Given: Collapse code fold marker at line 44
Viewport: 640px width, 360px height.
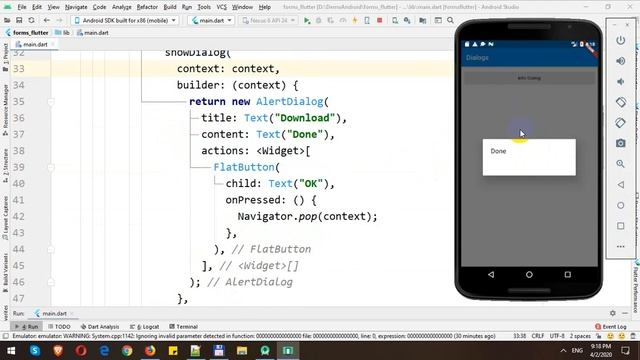Looking at the screenshot, I should (x=51, y=249).
